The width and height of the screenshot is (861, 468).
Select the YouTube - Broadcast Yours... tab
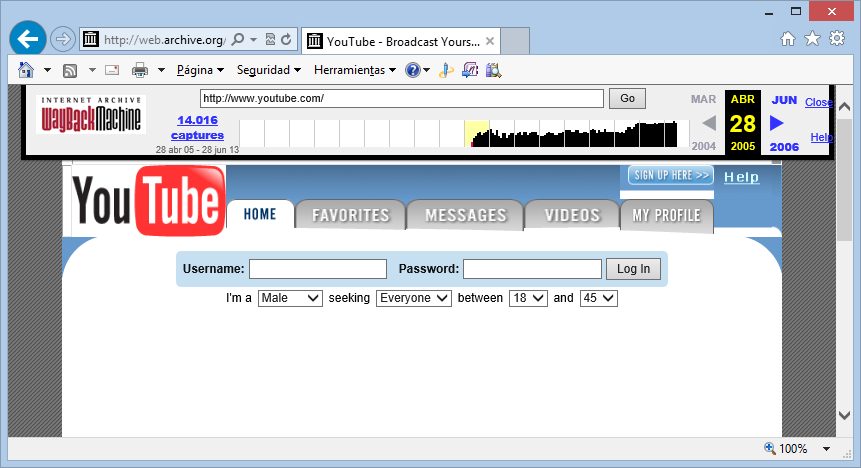click(x=401, y=41)
